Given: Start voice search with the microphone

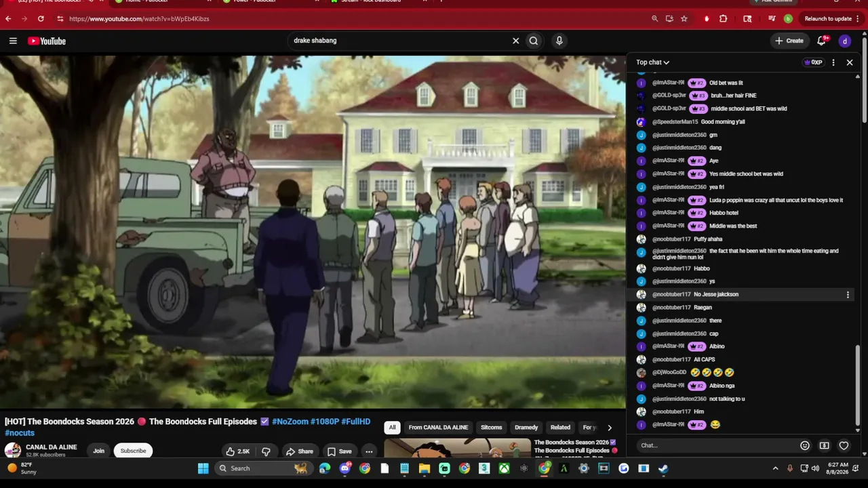Looking at the screenshot, I should tap(559, 41).
